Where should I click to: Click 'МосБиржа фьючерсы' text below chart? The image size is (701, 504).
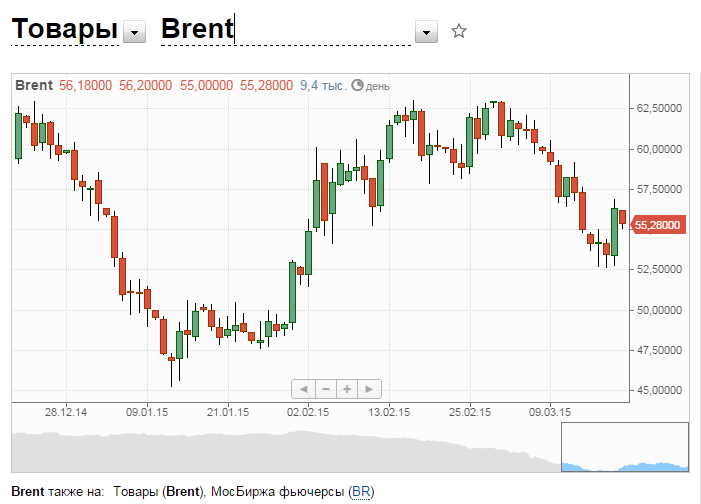pos(277,491)
